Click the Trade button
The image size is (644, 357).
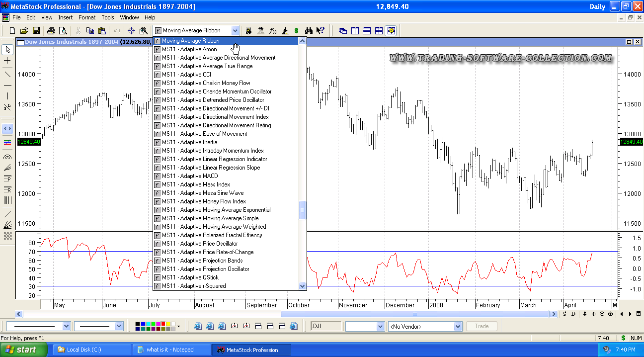point(482,327)
